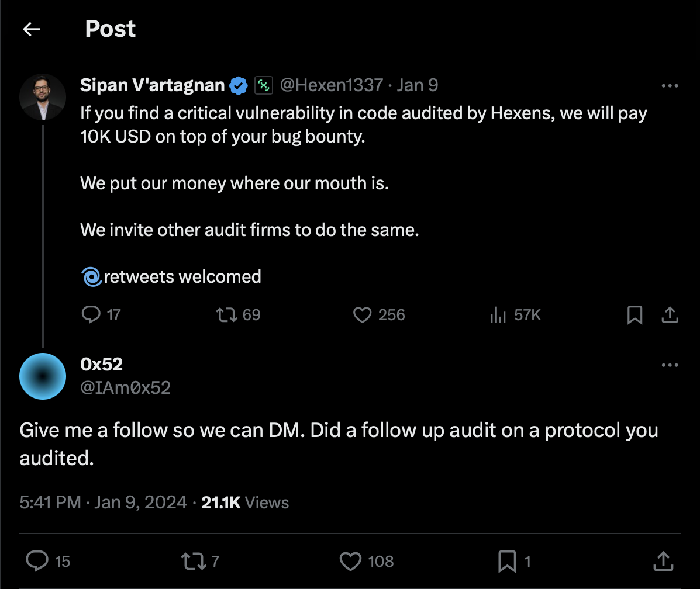Viewport: 700px width, 589px height.
Task: Open the reply composer for Hexen1337's post
Action: point(91,315)
